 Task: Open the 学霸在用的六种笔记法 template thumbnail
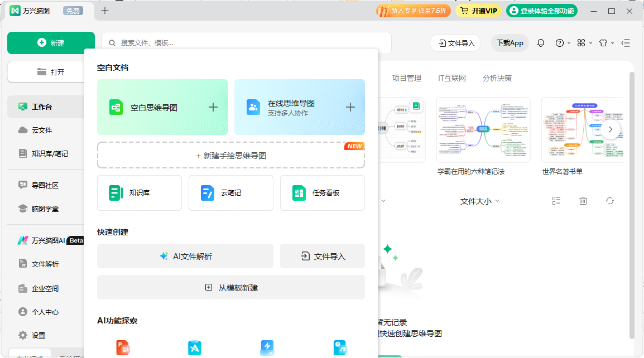tap(483, 130)
